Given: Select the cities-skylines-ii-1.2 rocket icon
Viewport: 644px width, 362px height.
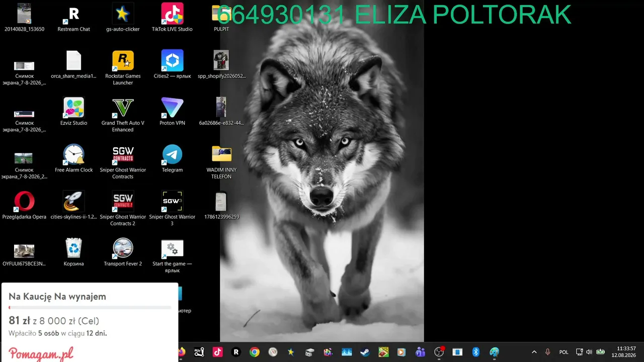Looking at the screenshot, I should pos(73,206).
